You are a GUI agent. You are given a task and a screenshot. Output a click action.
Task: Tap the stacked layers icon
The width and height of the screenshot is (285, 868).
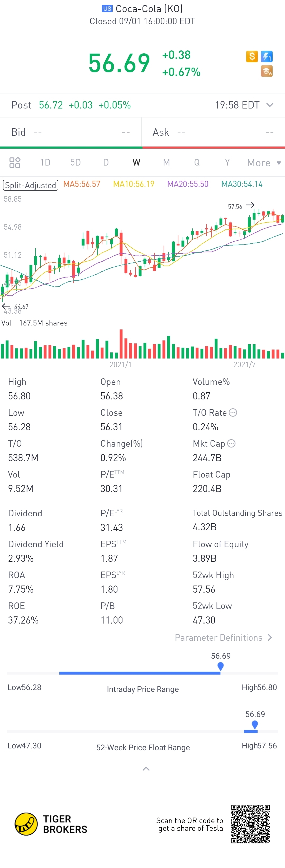pos(267,71)
